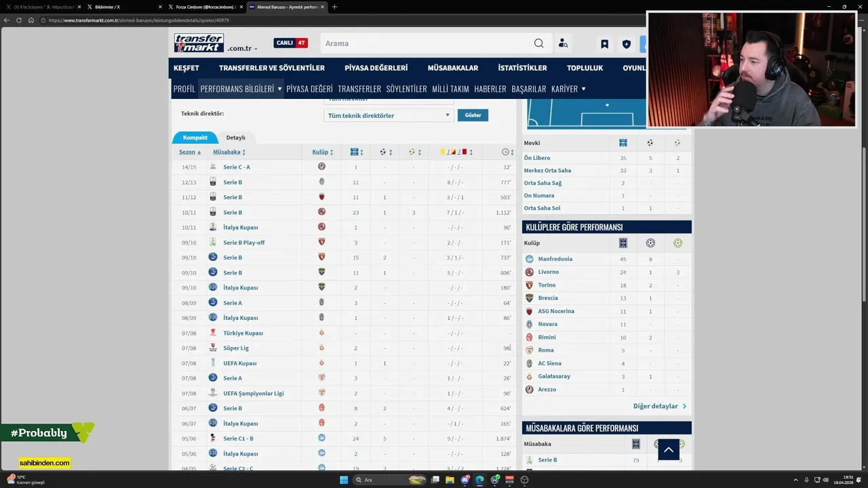Open Süper Lig competition link
Viewport: 868px width, 488px height.
click(236, 348)
